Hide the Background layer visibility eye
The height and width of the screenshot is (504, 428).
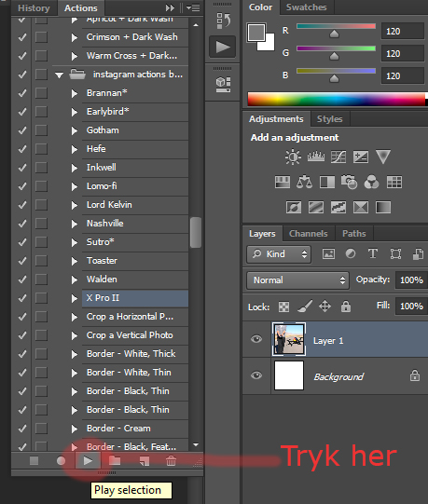[x=256, y=375]
